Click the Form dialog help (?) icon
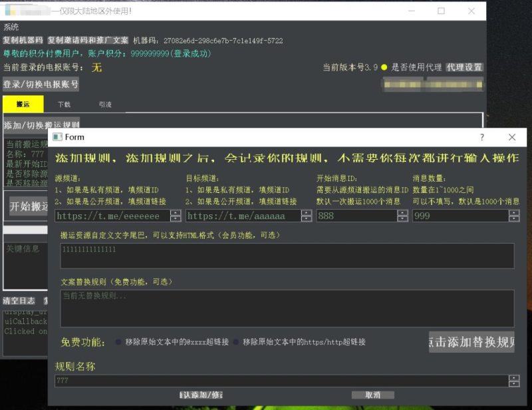Viewport: 532px width, 410px height. pyautogui.click(x=481, y=137)
